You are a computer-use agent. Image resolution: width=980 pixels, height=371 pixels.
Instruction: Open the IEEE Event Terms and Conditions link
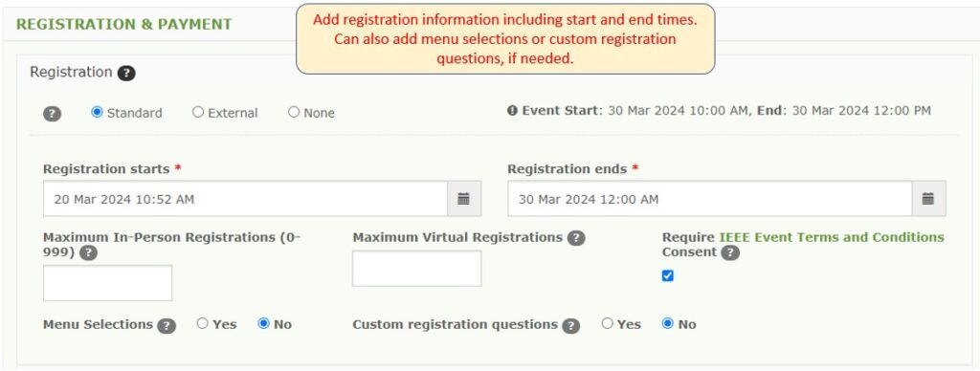[832, 237]
